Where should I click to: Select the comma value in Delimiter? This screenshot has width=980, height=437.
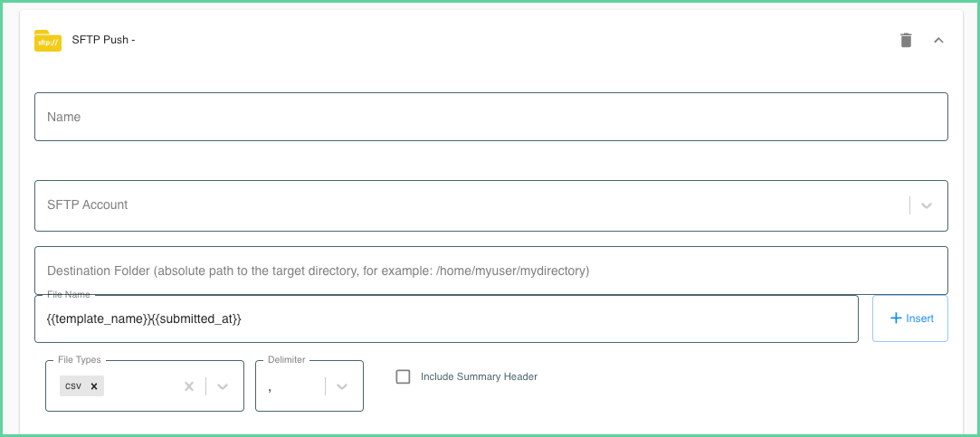point(270,387)
